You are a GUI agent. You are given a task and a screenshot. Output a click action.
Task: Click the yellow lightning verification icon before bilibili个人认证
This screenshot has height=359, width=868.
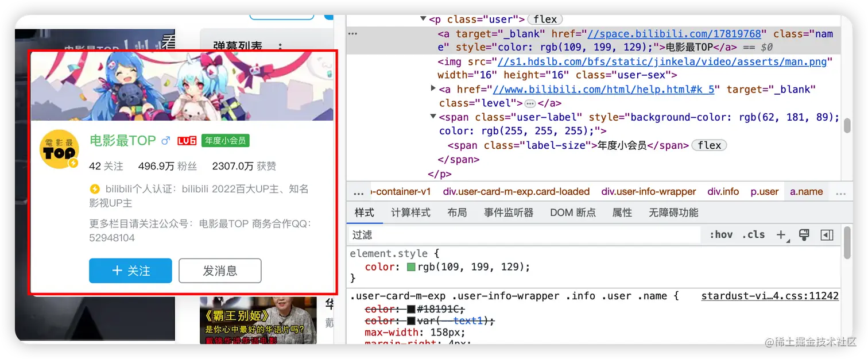coord(95,189)
